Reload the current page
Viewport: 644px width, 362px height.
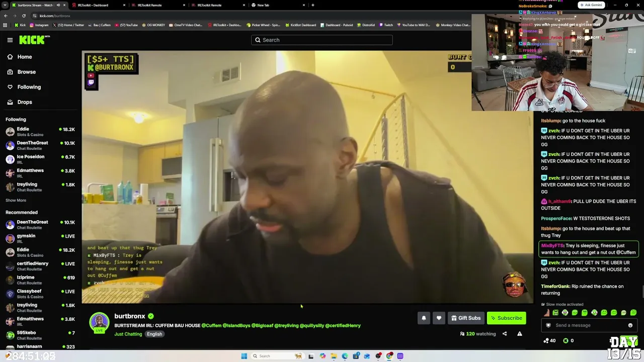click(x=24, y=16)
